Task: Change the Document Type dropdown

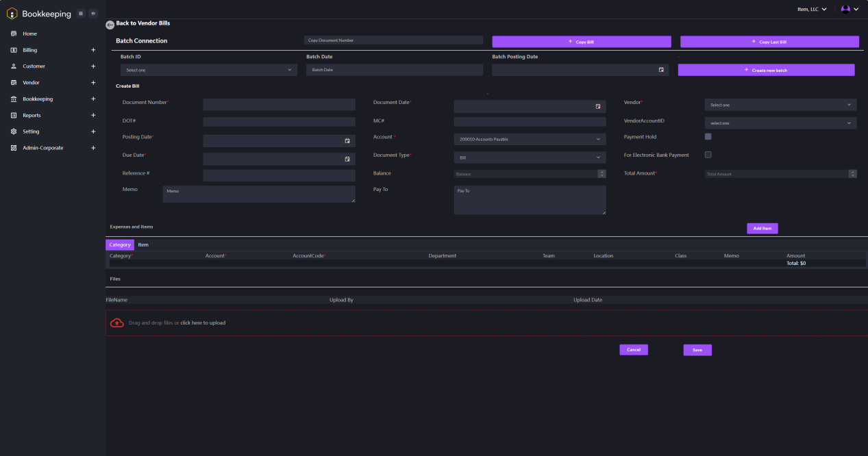Action: point(530,157)
